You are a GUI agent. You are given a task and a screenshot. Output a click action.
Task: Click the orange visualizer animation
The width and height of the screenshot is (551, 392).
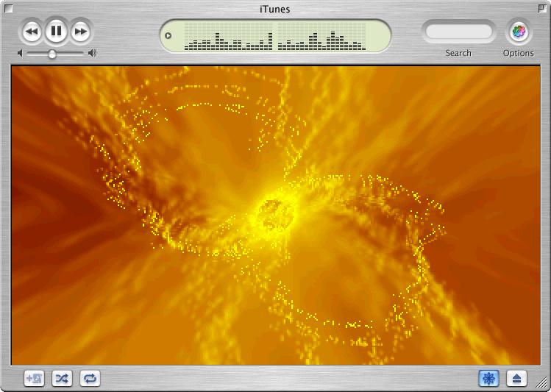pos(276,215)
